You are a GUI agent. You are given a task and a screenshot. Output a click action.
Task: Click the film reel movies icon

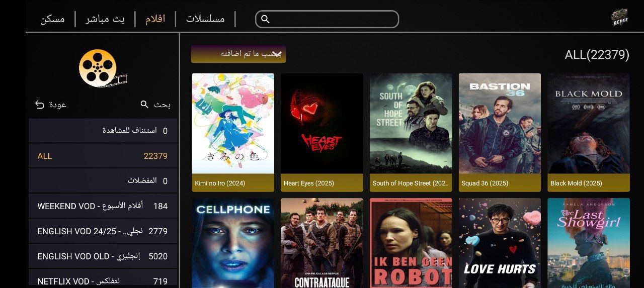click(103, 68)
